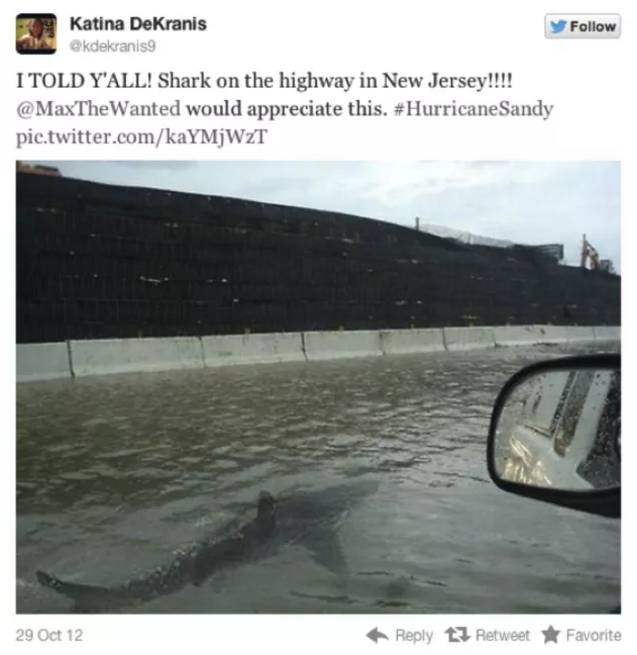
Task: Open Katina DeKranis profile avatar
Action: coord(36,34)
